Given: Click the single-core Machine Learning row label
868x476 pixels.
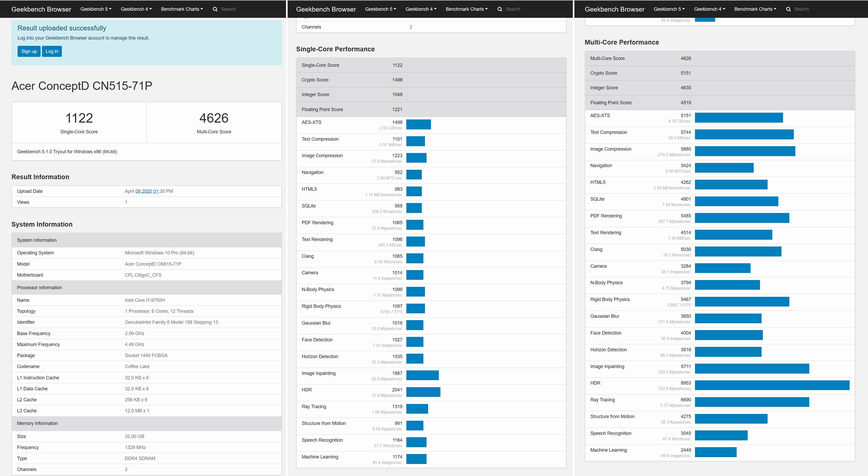Looking at the screenshot, I should point(320,457).
